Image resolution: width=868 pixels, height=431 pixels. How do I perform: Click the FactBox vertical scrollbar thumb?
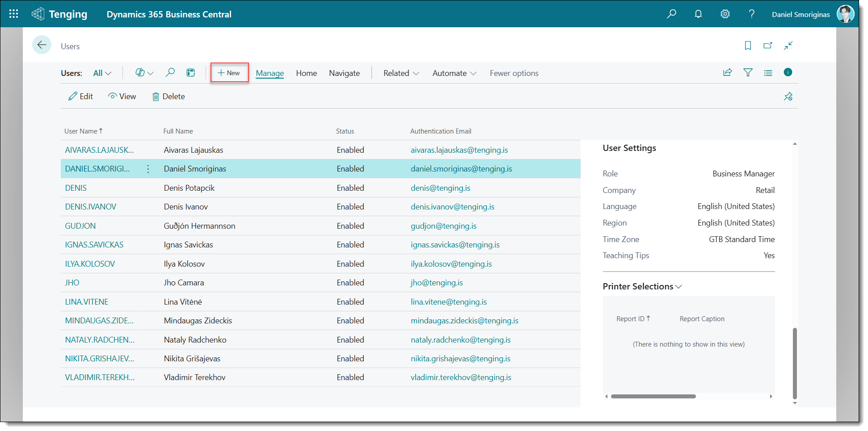pyautogui.click(x=795, y=363)
